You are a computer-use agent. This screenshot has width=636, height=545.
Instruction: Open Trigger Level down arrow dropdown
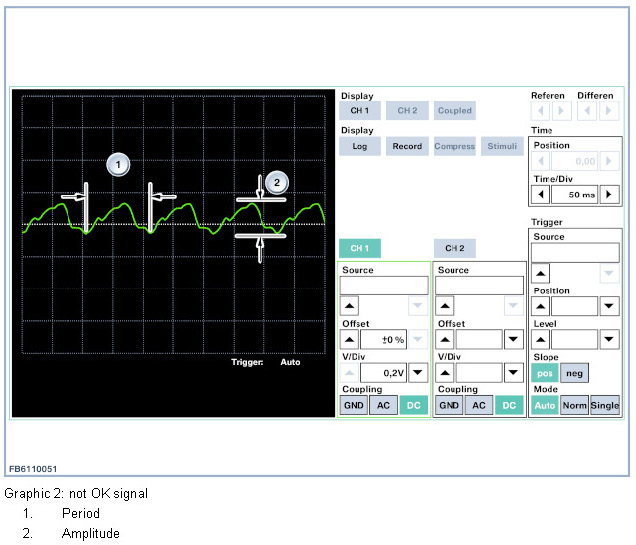[608, 340]
